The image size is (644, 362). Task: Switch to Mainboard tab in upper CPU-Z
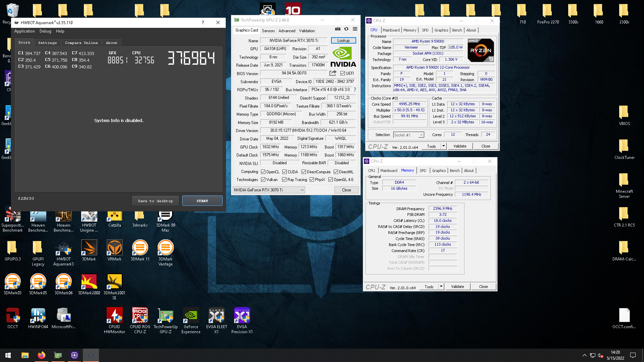point(391,30)
